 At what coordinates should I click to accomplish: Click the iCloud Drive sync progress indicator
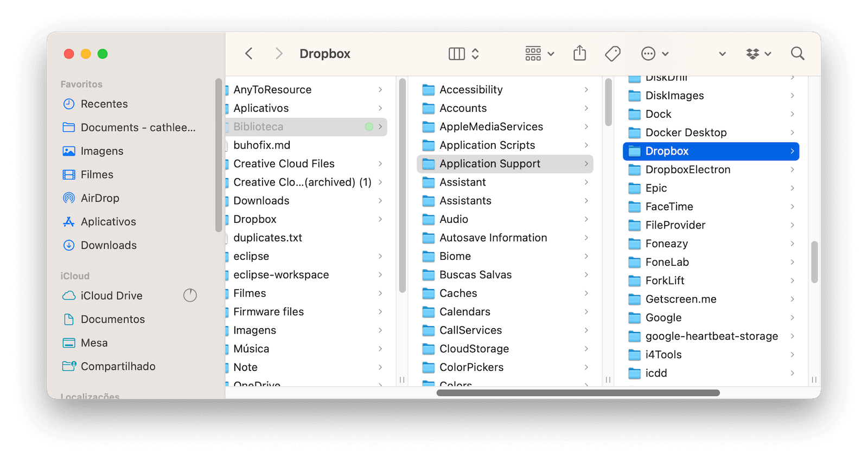(190, 296)
